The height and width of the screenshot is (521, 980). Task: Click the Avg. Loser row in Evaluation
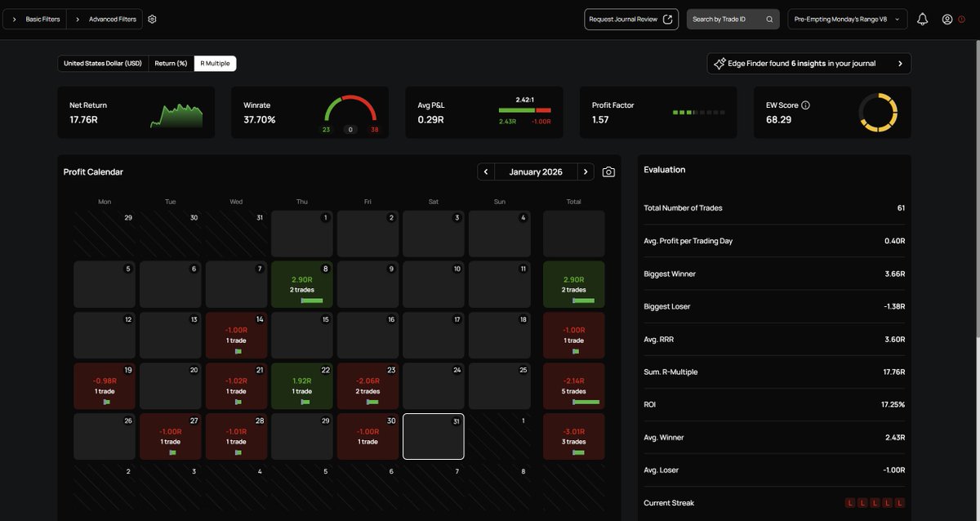pyautogui.click(x=774, y=470)
